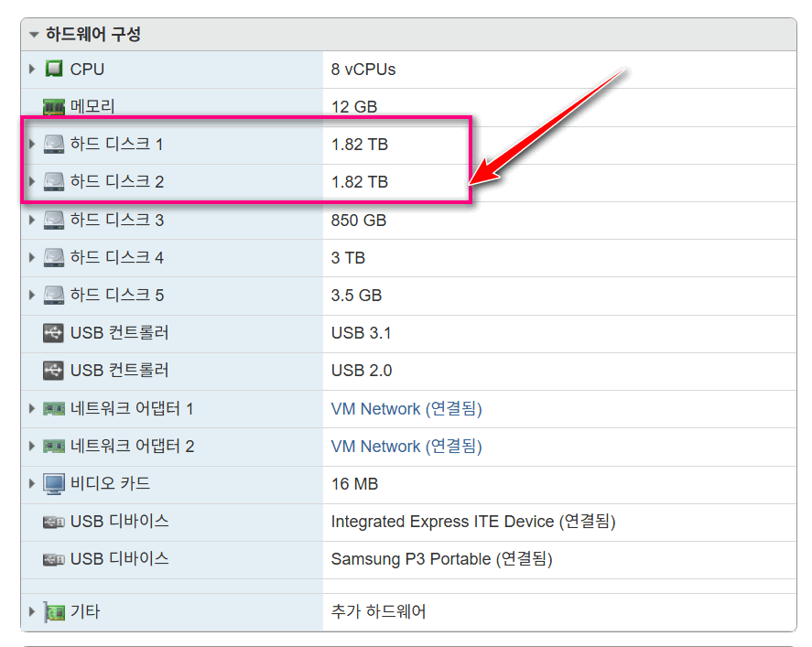Click the CPU chip icon
812x647 pixels.
[x=54, y=69]
